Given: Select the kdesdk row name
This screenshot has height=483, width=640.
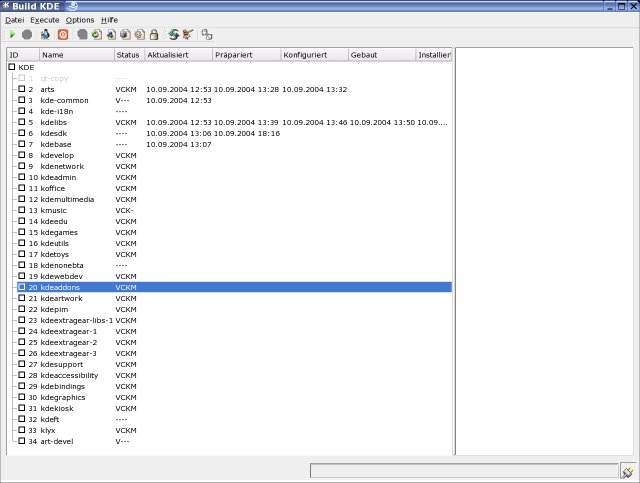Looking at the screenshot, I should pyautogui.click(x=54, y=134).
